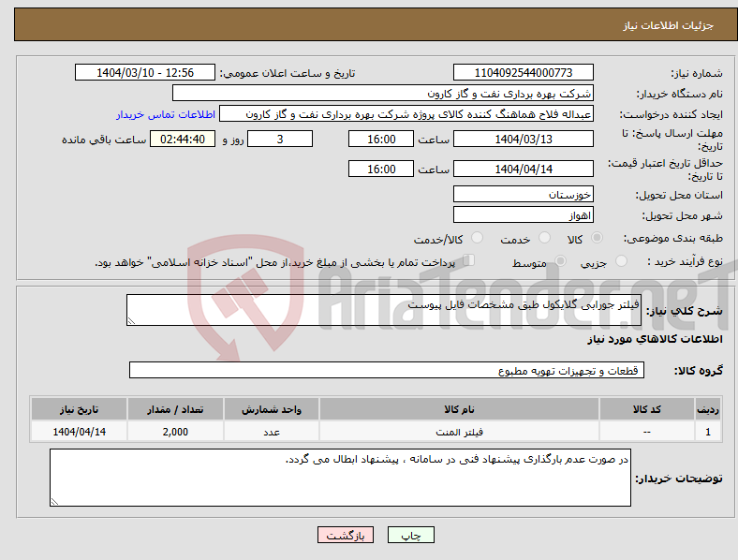Screen dimensions: 738x560
Task: Click the unit cell عدد
Action: click(272, 432)
